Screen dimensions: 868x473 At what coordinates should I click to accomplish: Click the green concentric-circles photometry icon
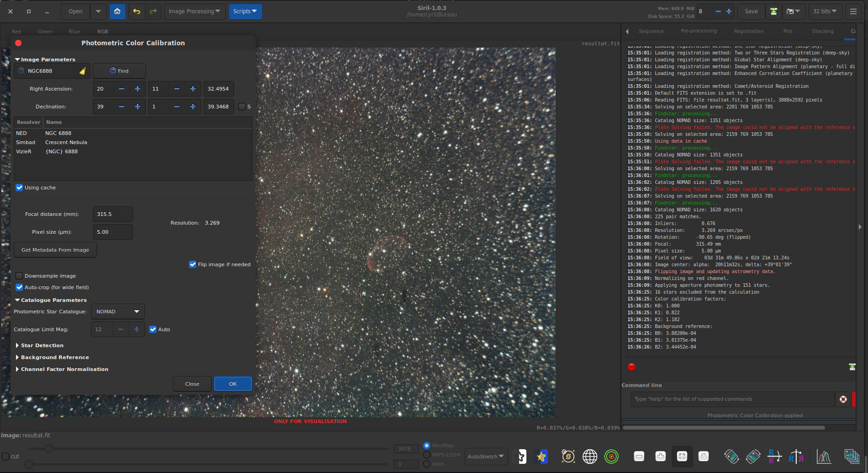click(611, 456)
